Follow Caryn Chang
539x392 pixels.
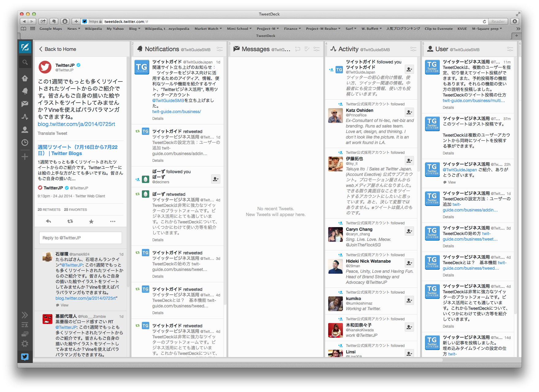coord(409,231)
